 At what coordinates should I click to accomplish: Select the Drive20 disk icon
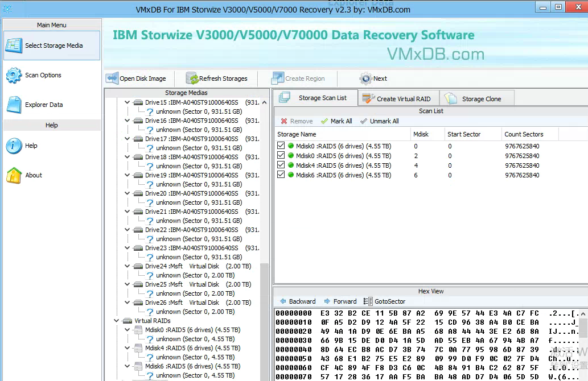click(x=138, y=193)
